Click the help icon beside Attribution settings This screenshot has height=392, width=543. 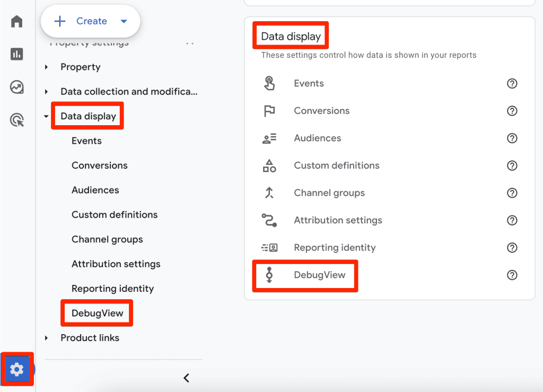[512, 220]
